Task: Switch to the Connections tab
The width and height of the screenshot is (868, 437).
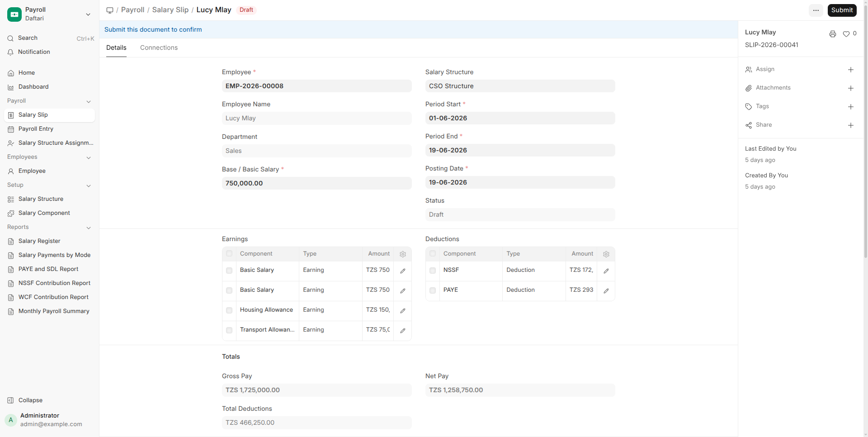Action: click(x=159, y=47)
